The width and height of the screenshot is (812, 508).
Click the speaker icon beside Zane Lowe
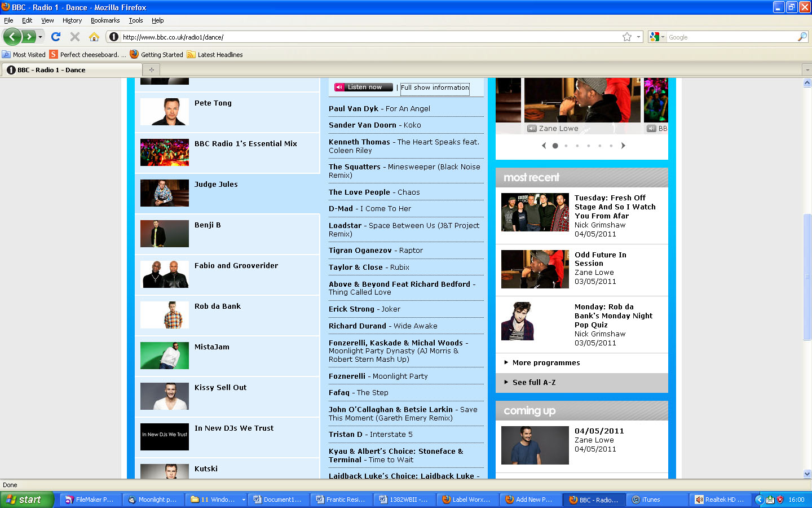coord(531,129)
